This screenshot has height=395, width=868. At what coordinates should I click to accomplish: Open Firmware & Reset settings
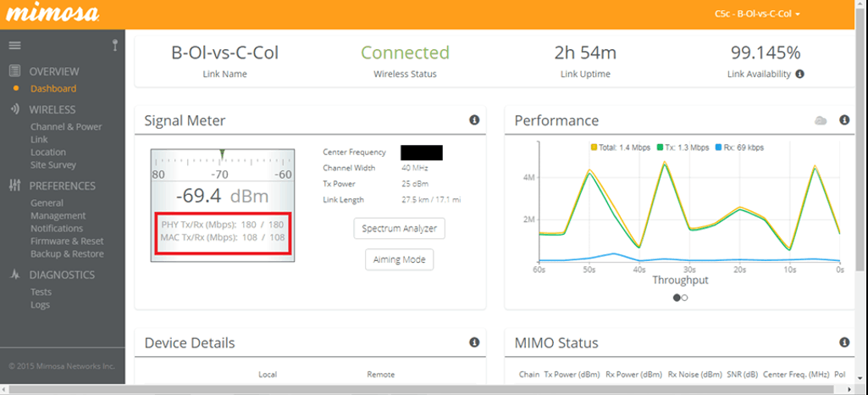tap(67, 241)
